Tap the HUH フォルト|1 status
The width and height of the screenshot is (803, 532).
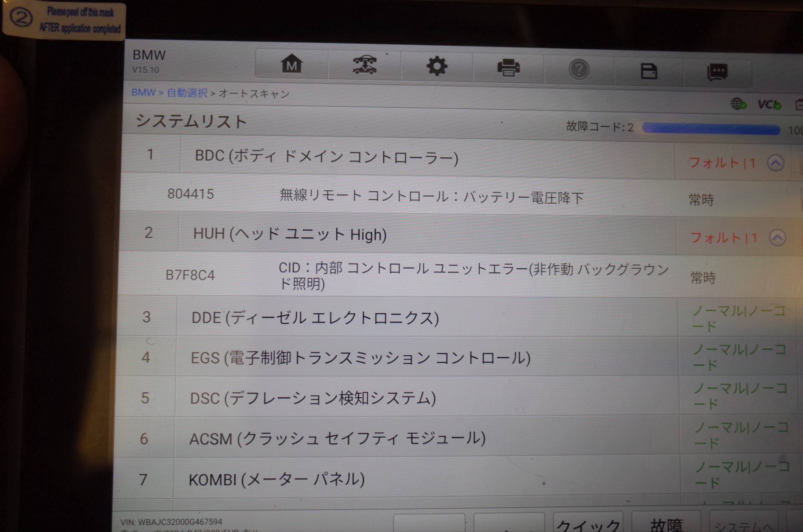[x=724, y=238]
